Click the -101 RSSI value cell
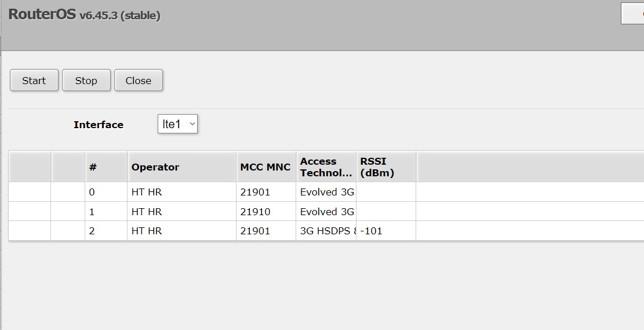Image resolution: width=644 pixels, height=330 pixels. coord(372,231)
